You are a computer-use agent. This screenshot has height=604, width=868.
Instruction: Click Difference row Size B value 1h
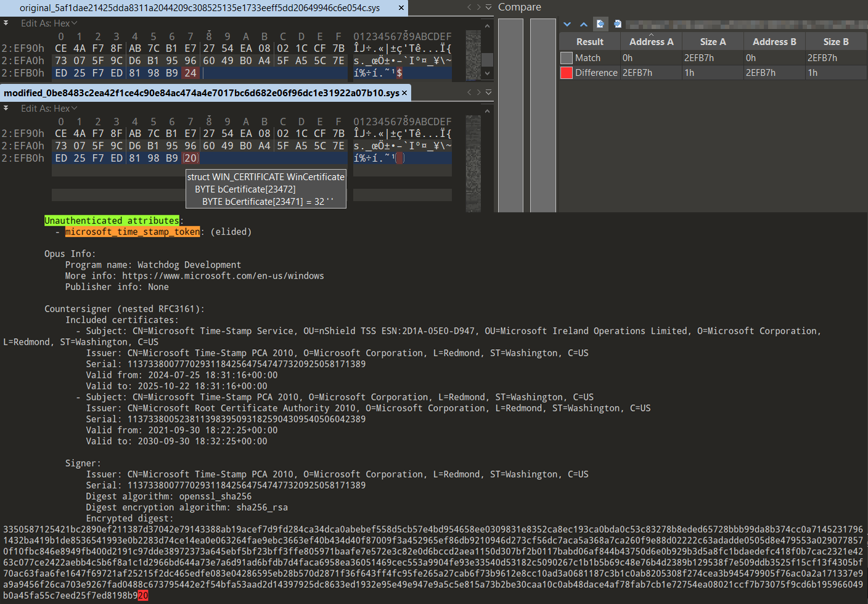(x=813, y=73)
